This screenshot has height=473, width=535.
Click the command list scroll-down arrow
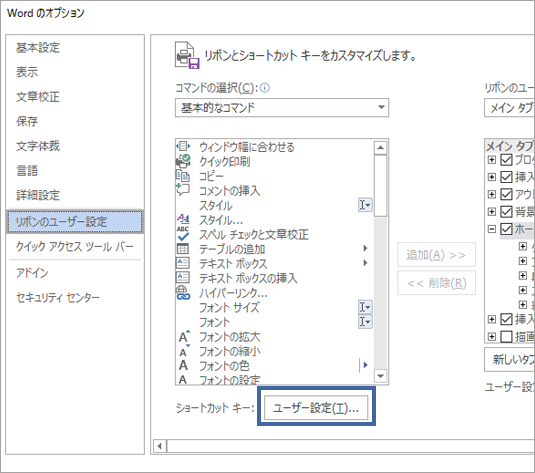coord(380,376)
